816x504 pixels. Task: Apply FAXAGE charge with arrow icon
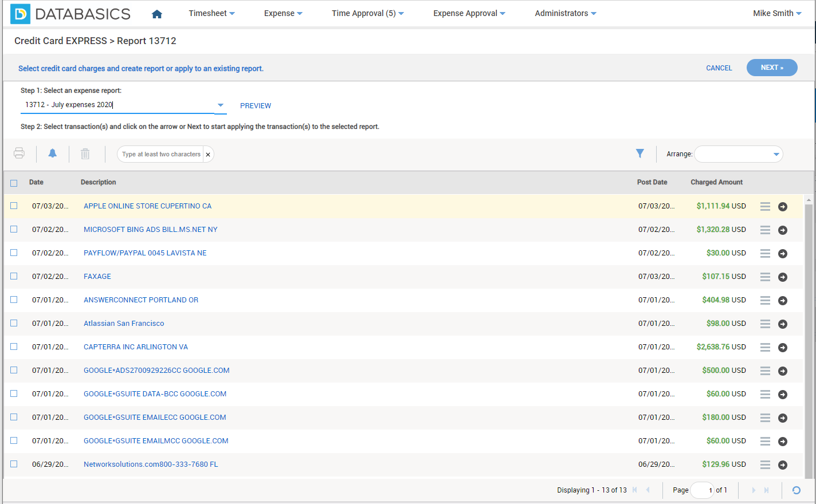click(783, 277)
